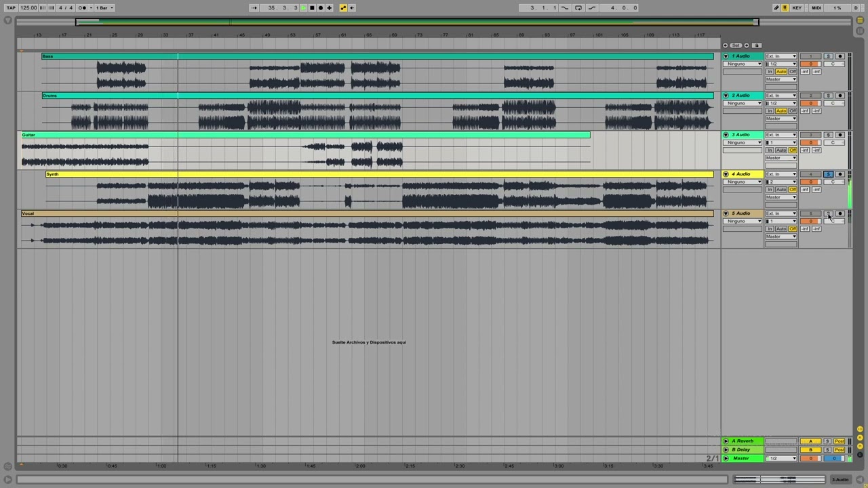Click the loop length 4.0.0 field

(x=619, y=7)
